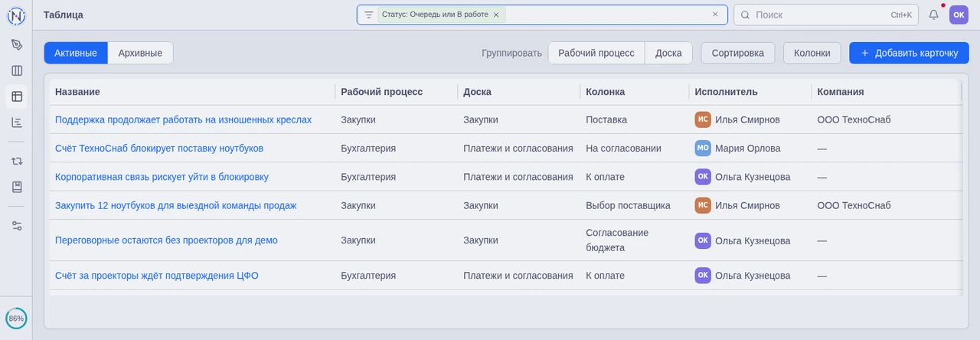Group by Рабочий процесс

click(596, 53)
